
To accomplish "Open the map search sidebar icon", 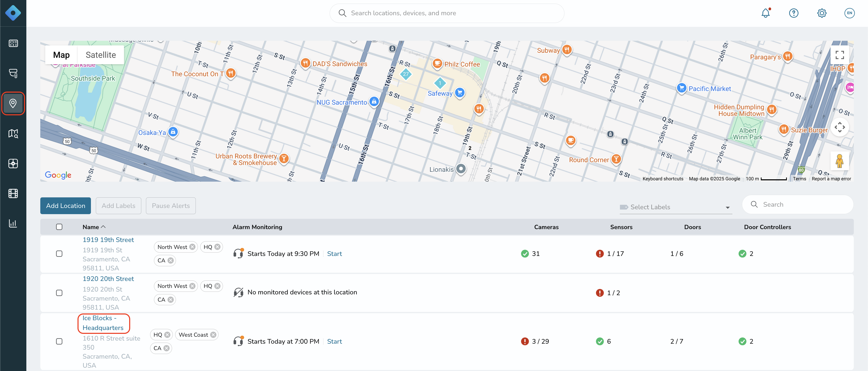I will click(13, 133).
